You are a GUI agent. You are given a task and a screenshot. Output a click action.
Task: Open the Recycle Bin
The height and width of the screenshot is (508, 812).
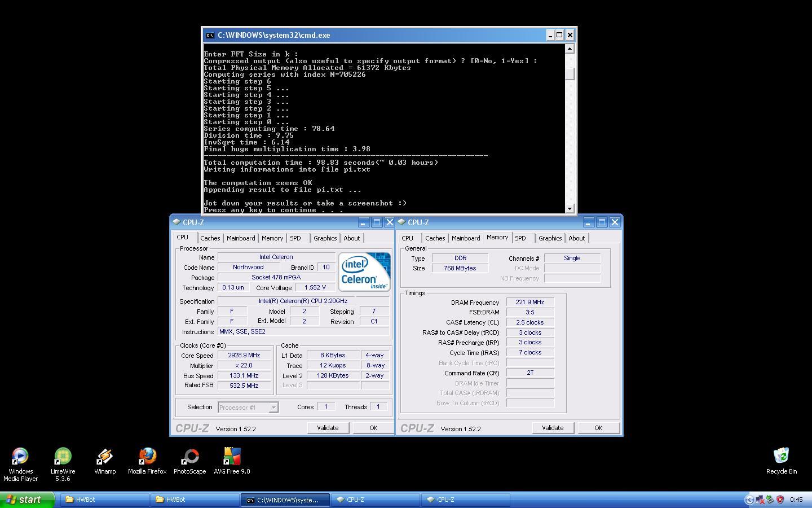pyautogui.click(x=782, y=461)
